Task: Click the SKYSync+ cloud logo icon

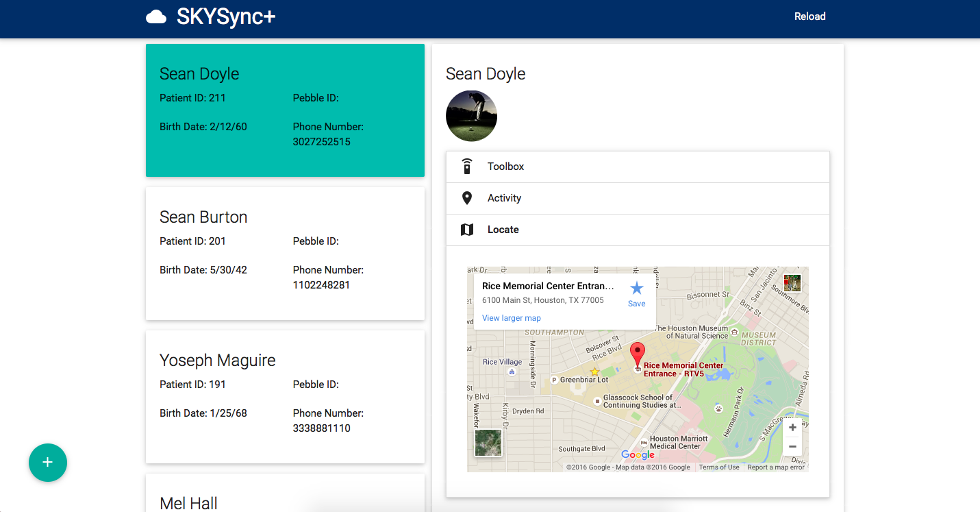Action: coord(156,17)
